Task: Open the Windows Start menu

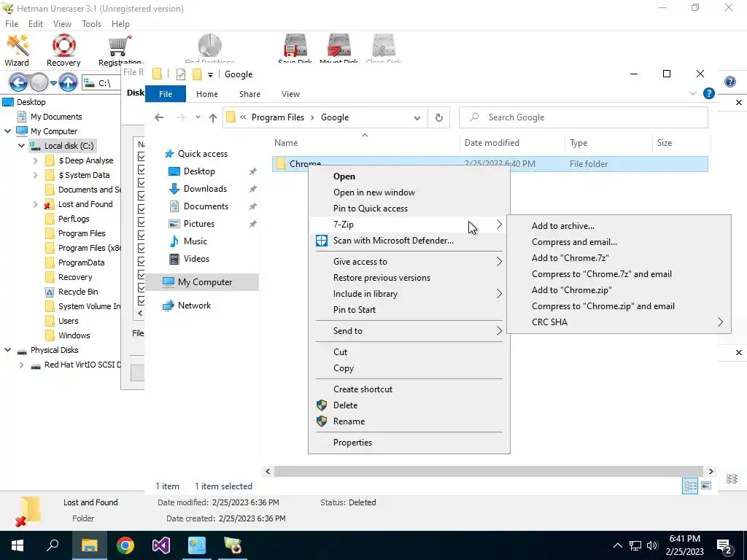Action: tap(18, 545)
